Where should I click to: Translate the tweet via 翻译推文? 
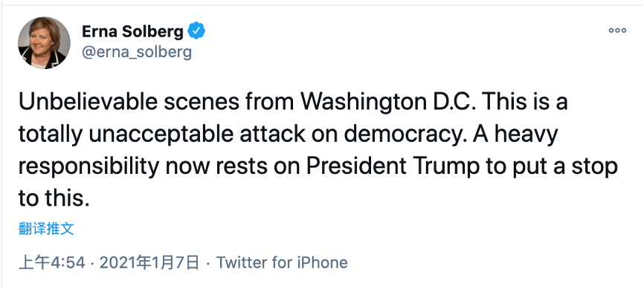pos(46,229)
